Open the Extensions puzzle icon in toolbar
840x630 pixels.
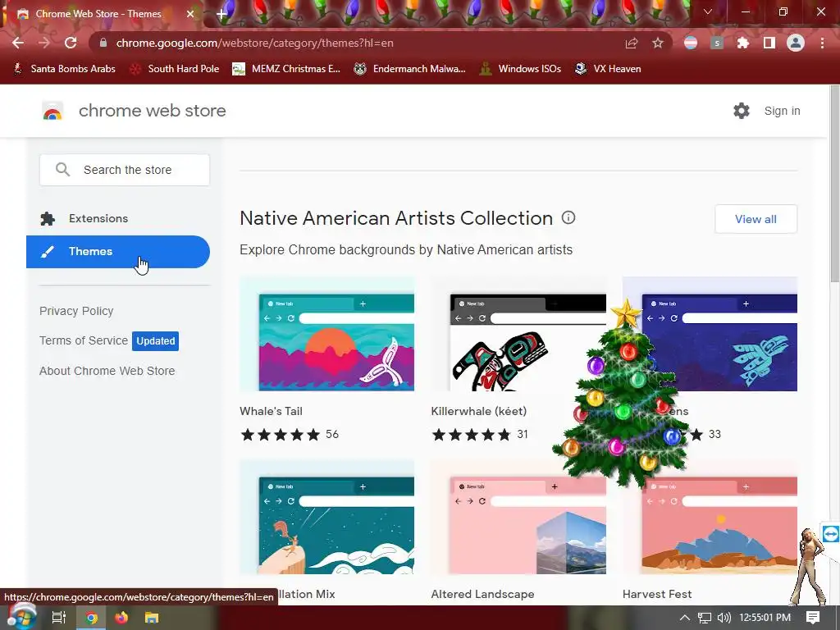click(x=743, y=43)
